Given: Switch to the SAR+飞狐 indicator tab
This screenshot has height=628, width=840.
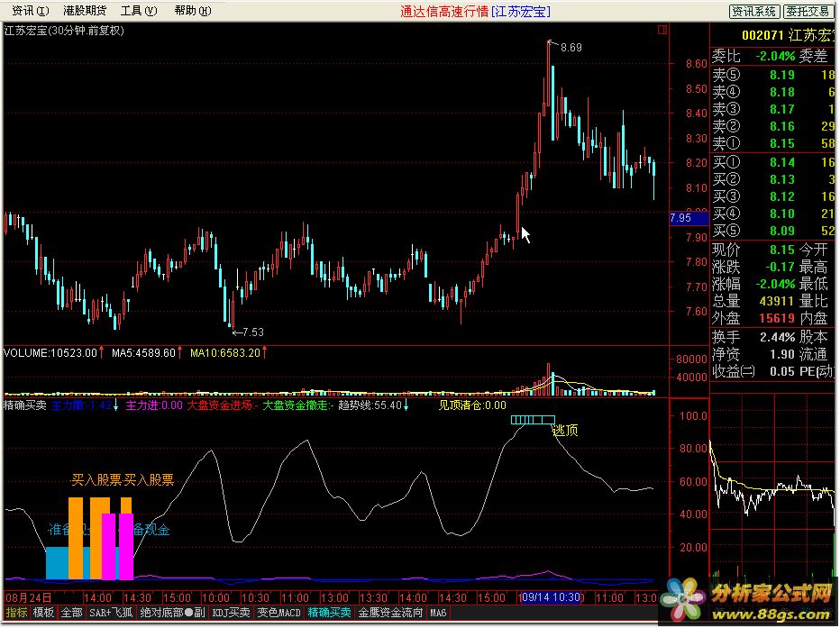Looking at the screenshot, I should 111,613.
